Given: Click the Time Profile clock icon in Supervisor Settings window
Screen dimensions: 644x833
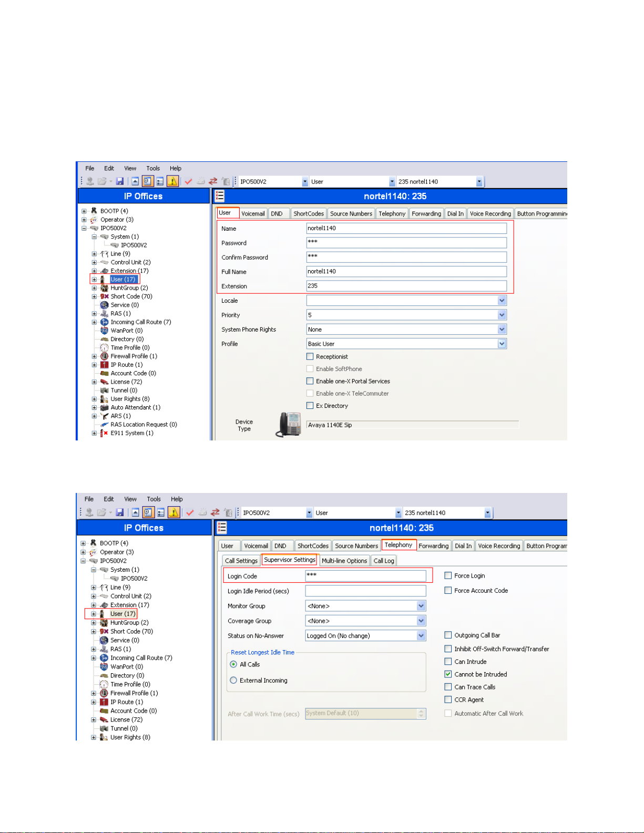Looking at the screenshot, I should tap(104, 684).
